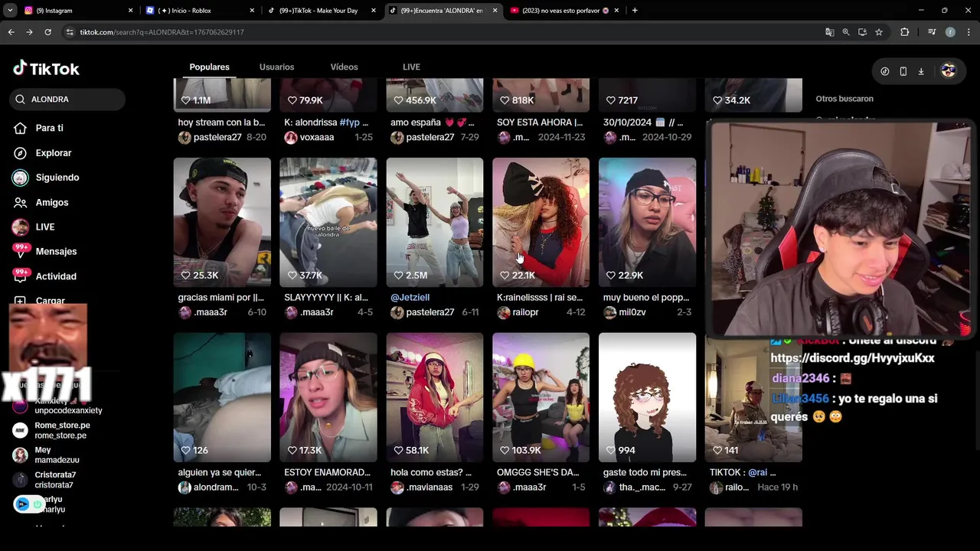This screenshot has width=980, height=551.
Task: Open the 22.1K-likes video thumbnail
Action: pyautogui.click(x=541, y=222)
